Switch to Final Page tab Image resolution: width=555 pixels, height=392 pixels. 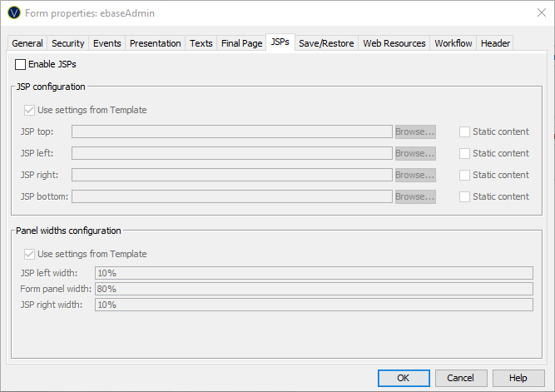pos(241,43)
